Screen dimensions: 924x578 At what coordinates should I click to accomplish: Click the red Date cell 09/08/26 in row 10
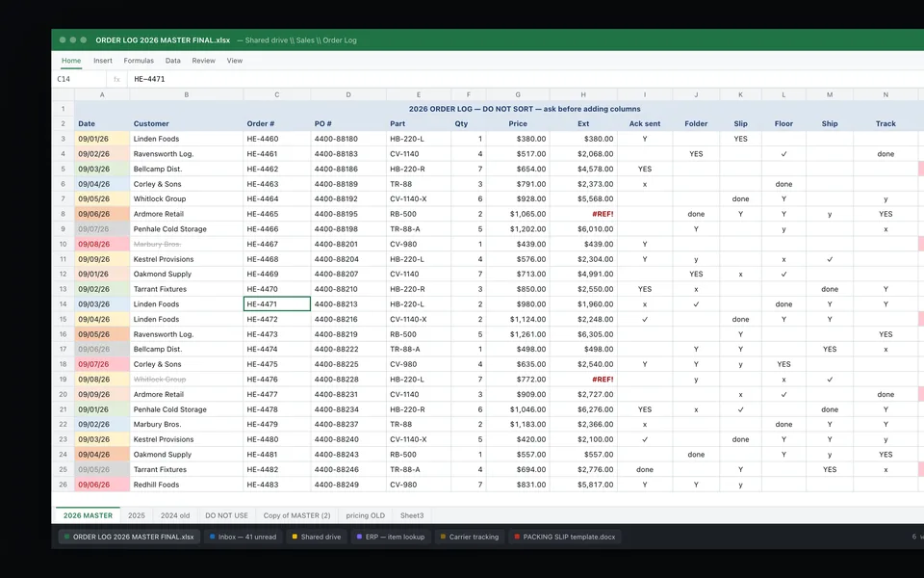pos(102,244)
